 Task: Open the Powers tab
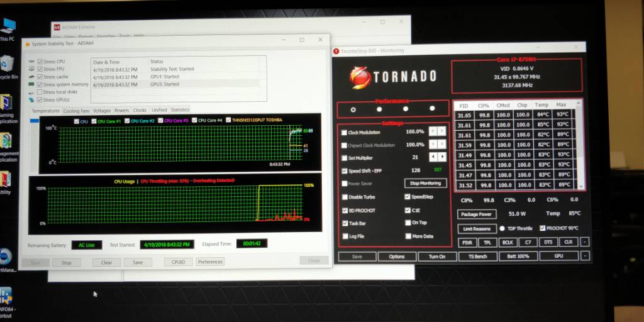click(x=121, y=111)
